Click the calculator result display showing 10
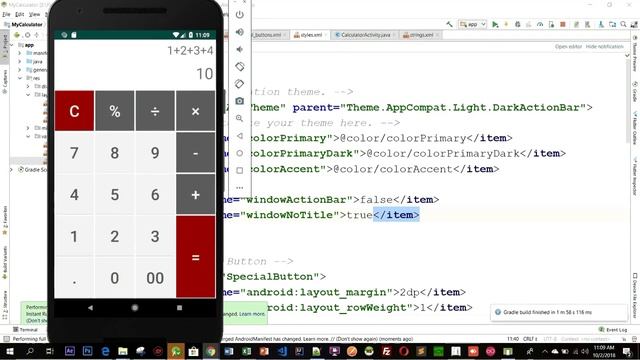This screenshot has height=360, width=640. 204,74
